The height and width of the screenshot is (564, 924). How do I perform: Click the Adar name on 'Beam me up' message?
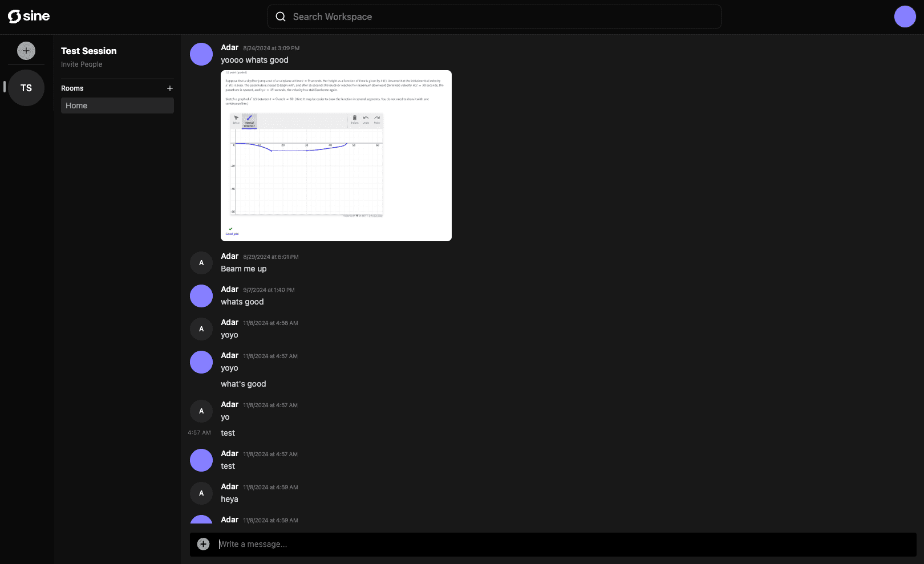230,256
